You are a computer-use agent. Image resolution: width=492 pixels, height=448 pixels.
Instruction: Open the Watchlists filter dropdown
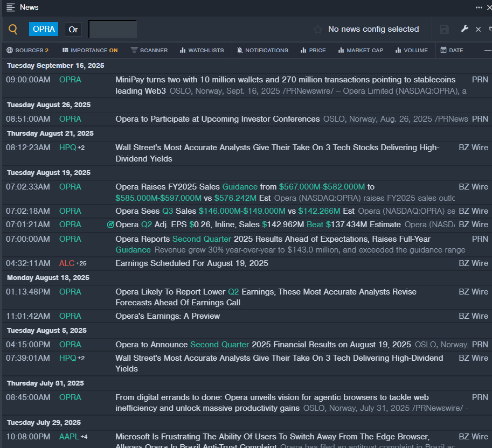click(202, 50)
